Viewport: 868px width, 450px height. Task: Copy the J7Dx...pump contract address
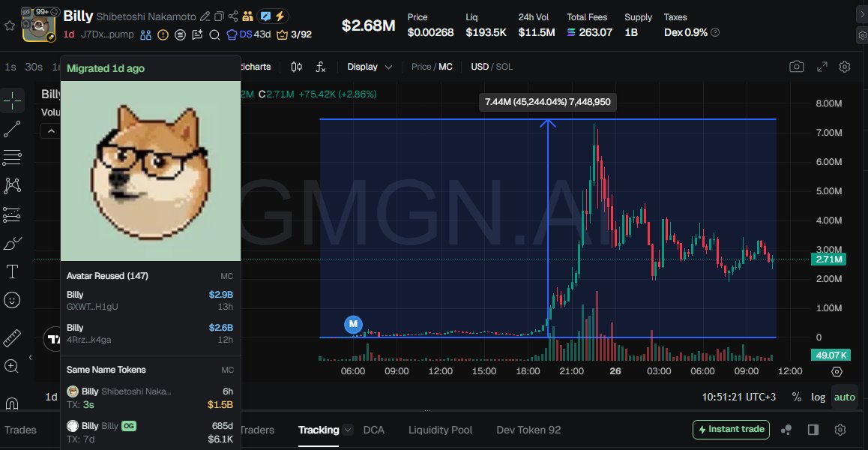[x=107, y=34]
